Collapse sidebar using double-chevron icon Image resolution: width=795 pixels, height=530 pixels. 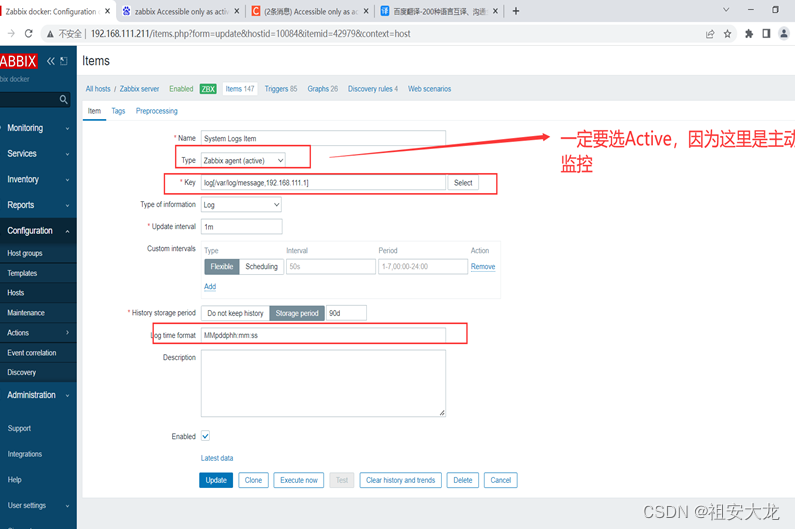point(51,61)
